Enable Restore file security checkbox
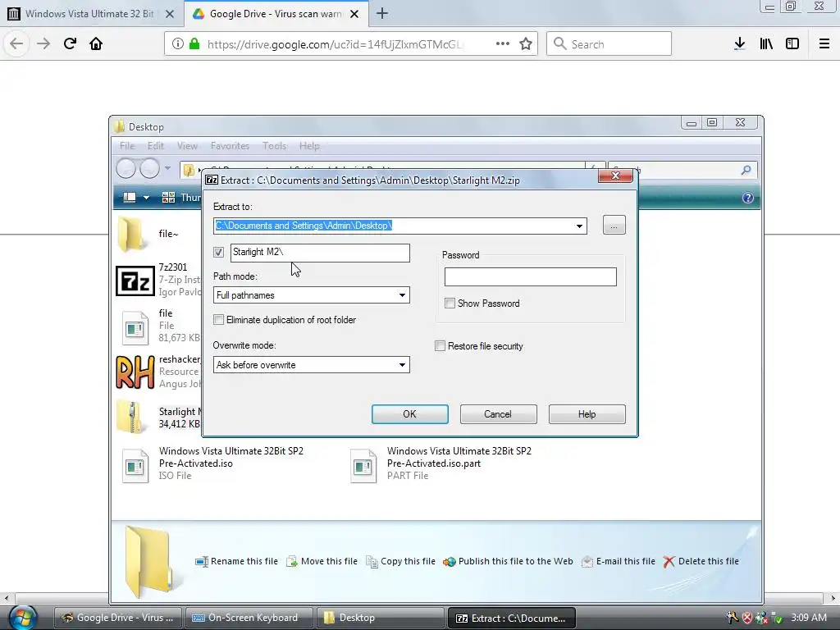This screenshot has height=630, width=840. click(x=440, y=346)
